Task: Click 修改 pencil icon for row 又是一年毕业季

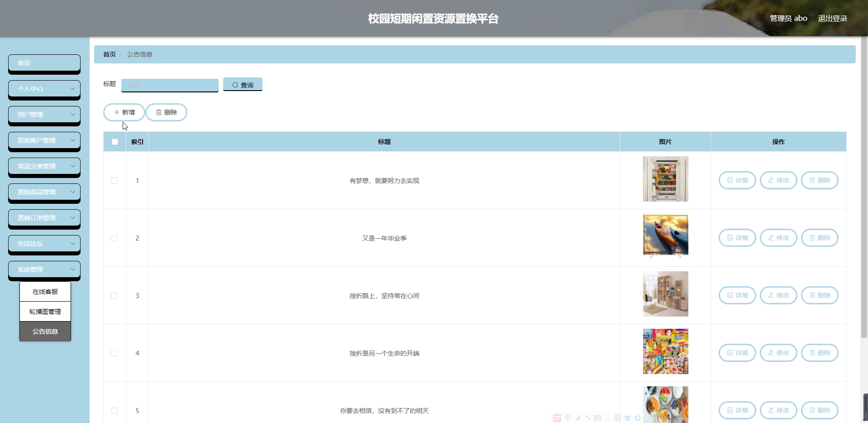Action: pyautogui.click(x=771, y=238)
